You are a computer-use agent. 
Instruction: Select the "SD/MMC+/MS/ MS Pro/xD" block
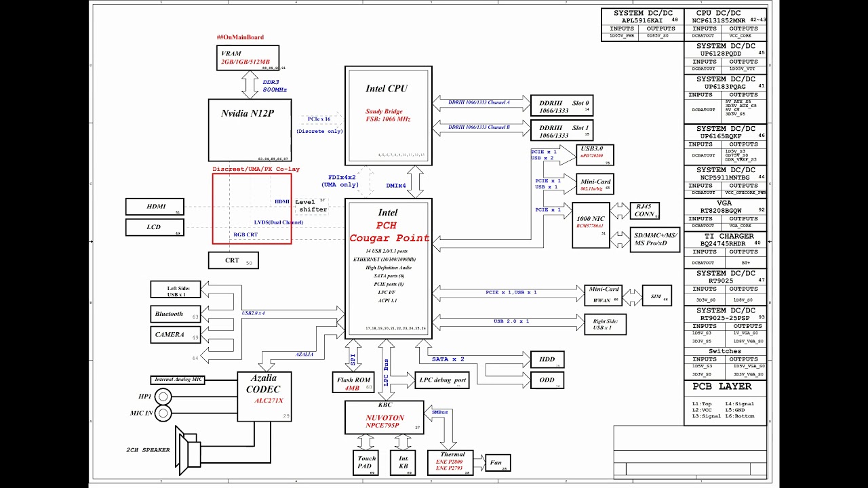654,240
